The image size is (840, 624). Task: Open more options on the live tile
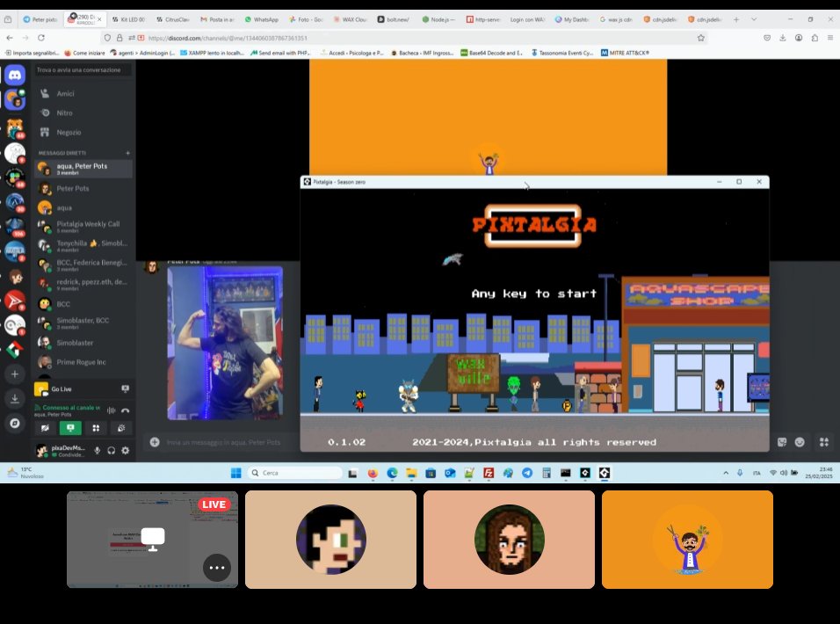217,567
